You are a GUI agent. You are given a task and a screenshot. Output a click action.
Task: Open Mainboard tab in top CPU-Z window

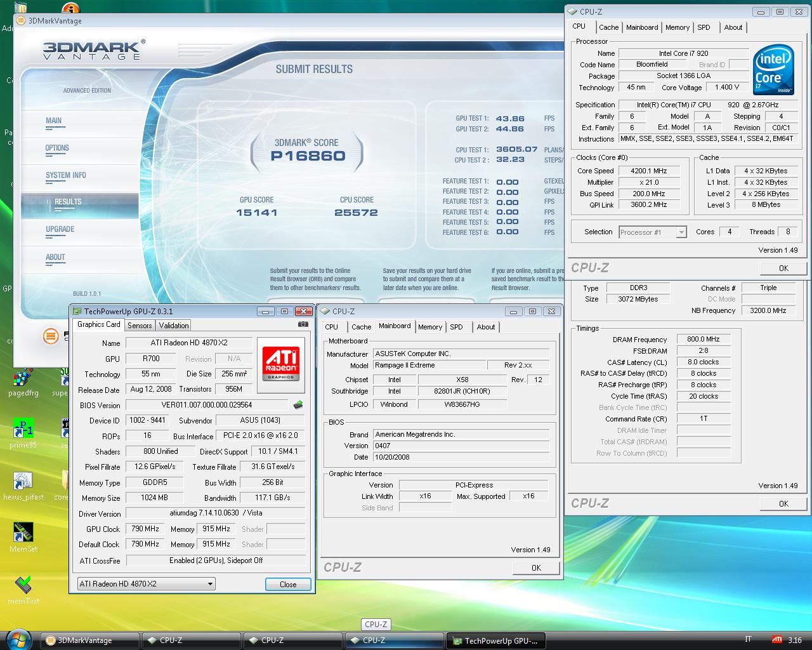[x=642, y=27]
